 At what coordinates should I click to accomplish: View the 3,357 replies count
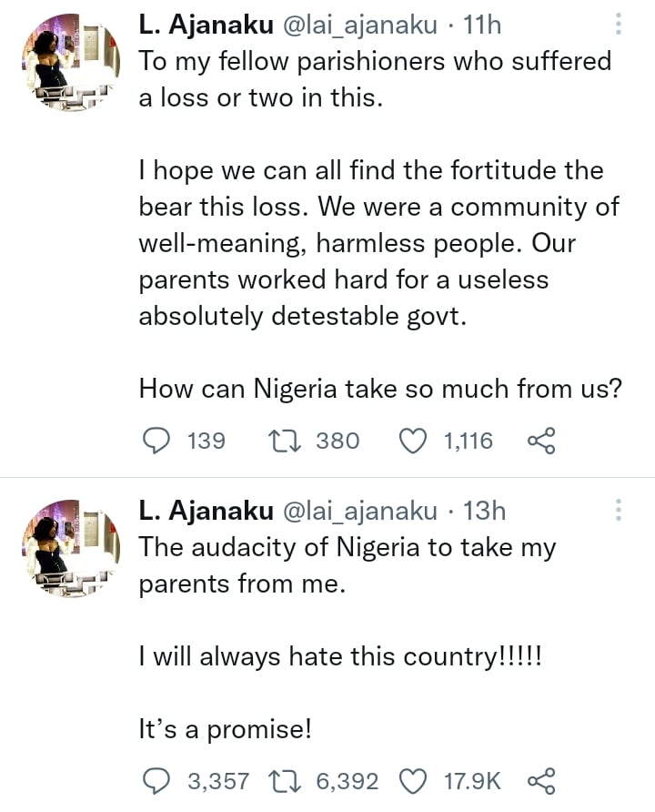tap(217, 780)
